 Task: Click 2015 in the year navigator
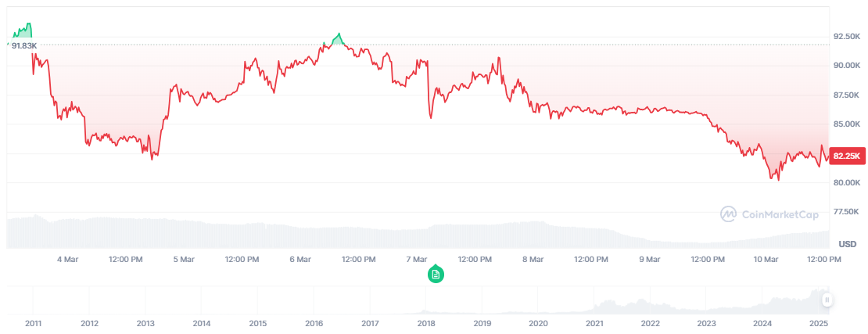tap(258, 322)
